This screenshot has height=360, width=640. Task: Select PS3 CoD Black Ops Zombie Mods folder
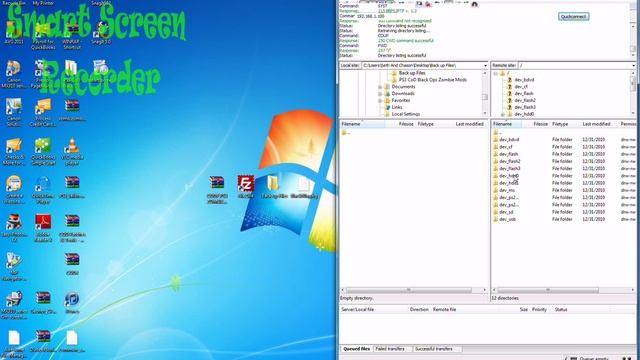[x=433, y=80]
